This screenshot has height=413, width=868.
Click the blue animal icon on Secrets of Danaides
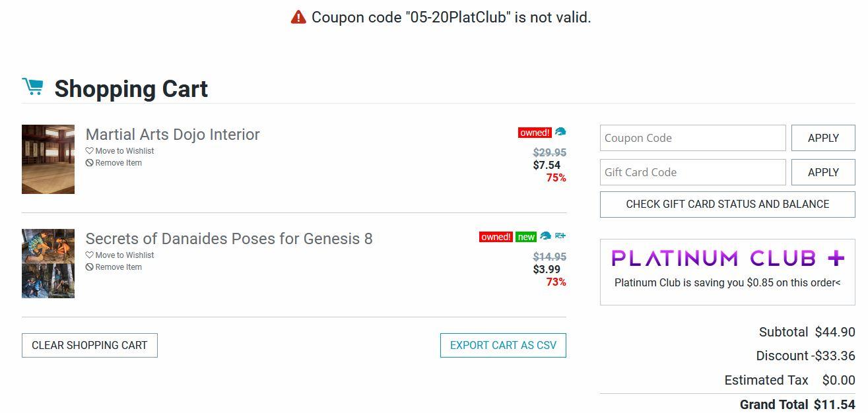(x=545, y=236)
